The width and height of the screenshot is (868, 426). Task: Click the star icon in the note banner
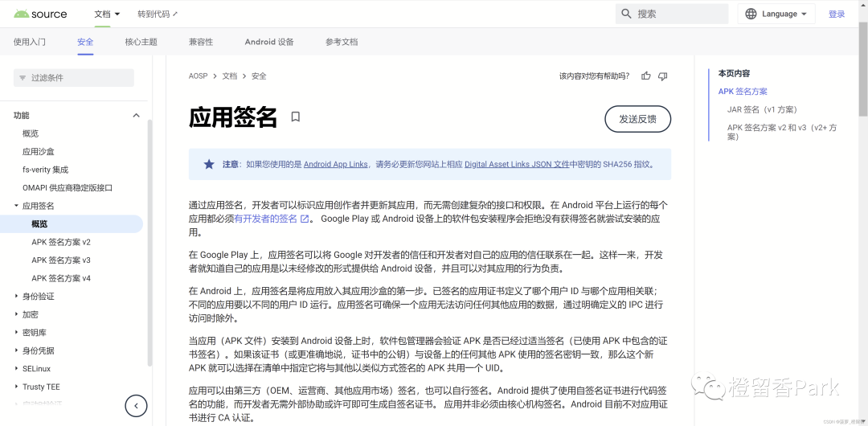(x=209, y=164)
